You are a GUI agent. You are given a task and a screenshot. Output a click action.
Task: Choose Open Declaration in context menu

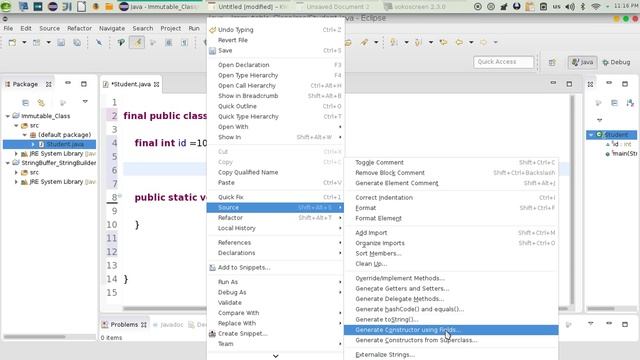[x=276, y=65]
